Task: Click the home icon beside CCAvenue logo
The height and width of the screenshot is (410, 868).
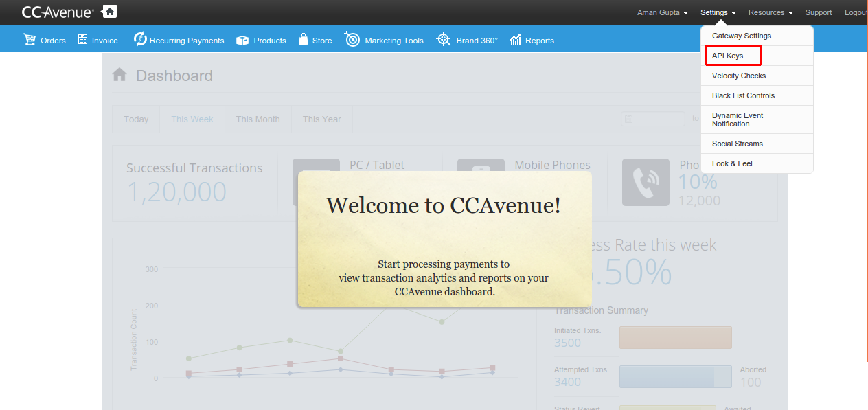Action: tap(108, 12)
